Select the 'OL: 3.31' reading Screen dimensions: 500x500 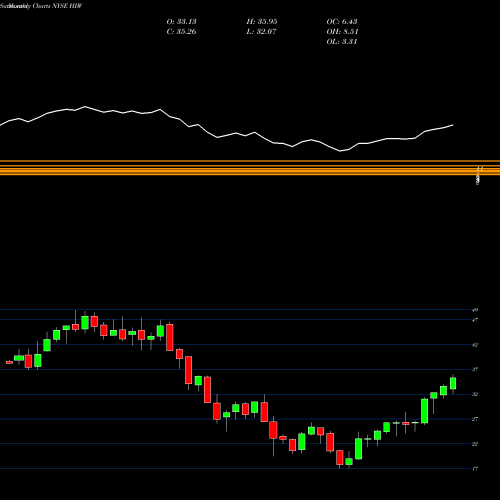[x=342, y=42]
